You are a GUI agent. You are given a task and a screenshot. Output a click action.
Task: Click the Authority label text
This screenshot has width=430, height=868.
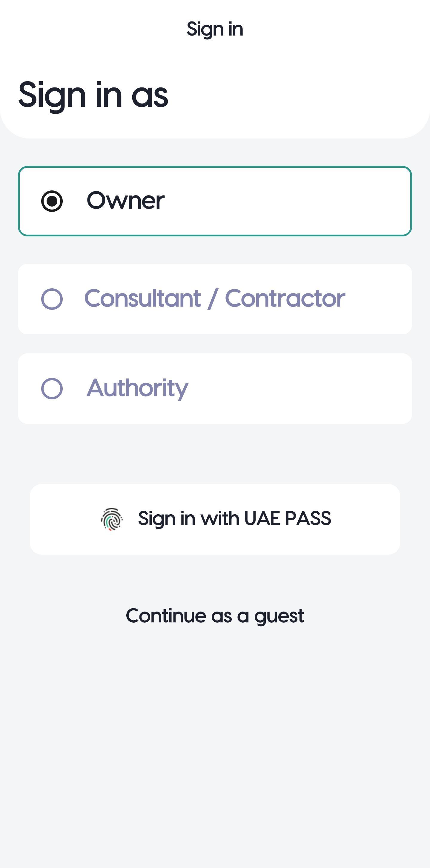137,389
